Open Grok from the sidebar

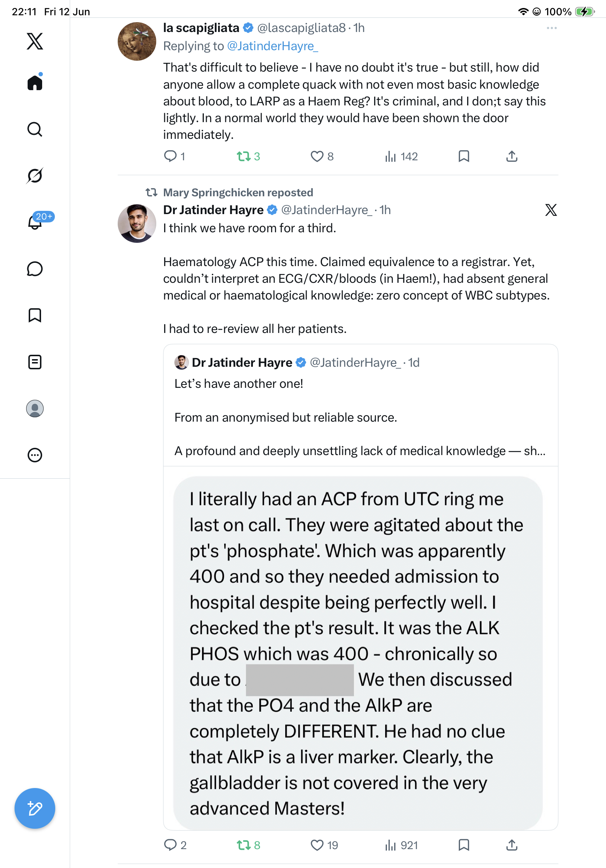(35, 176)
